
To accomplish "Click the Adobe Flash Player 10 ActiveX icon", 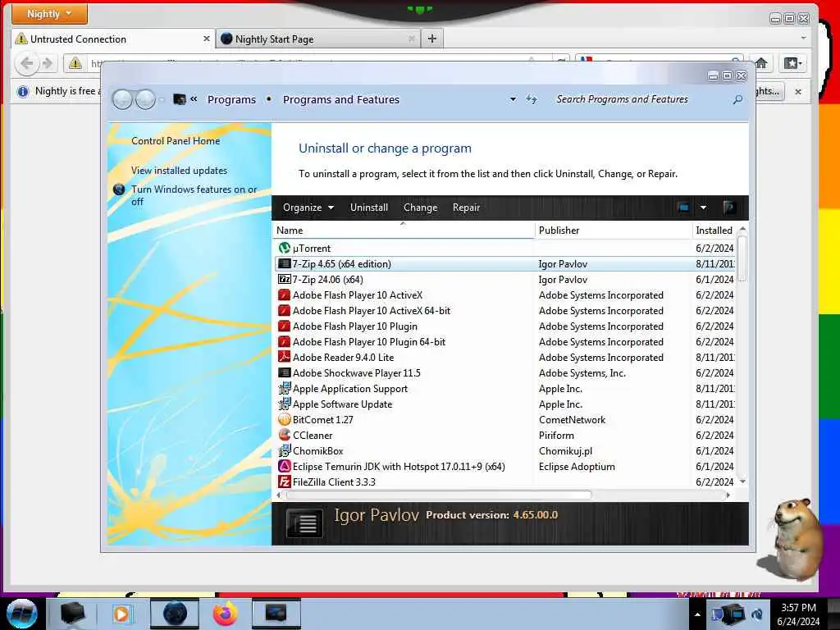I will click(x=284, y=294).
